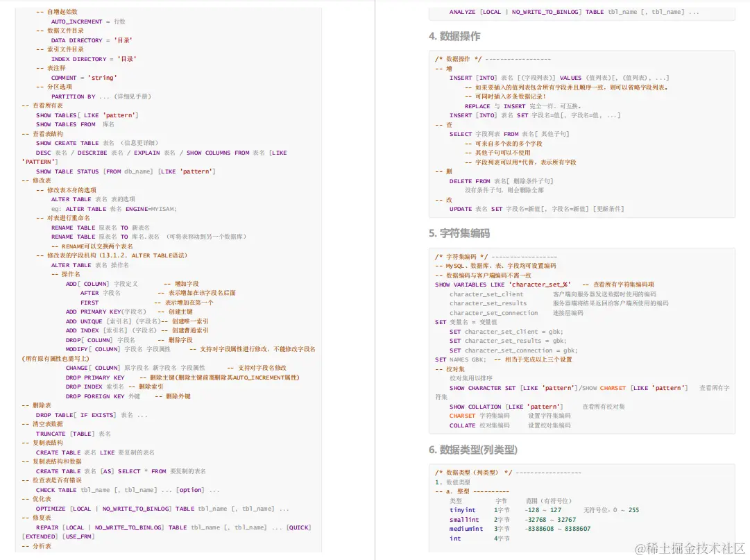Click 'DELETE FROM 表名' line
The width and height of the screenshot is (750, 560).
tap(502, 181)
